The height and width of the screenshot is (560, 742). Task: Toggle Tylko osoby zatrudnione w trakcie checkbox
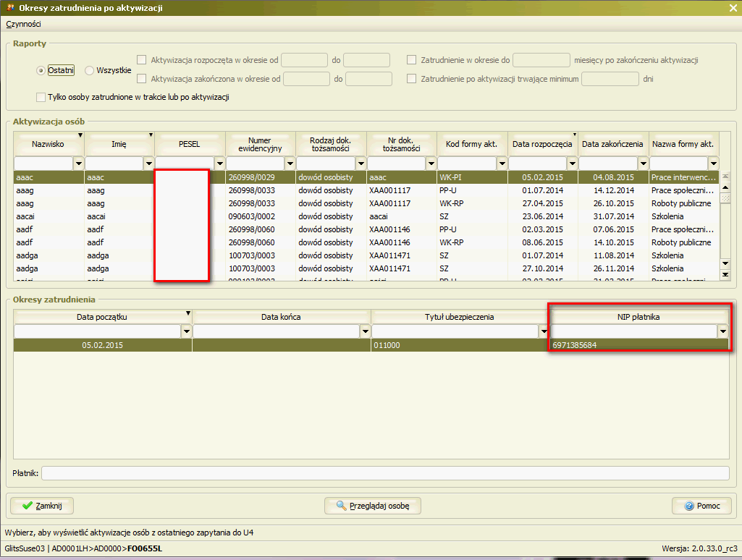pos(41,97)
